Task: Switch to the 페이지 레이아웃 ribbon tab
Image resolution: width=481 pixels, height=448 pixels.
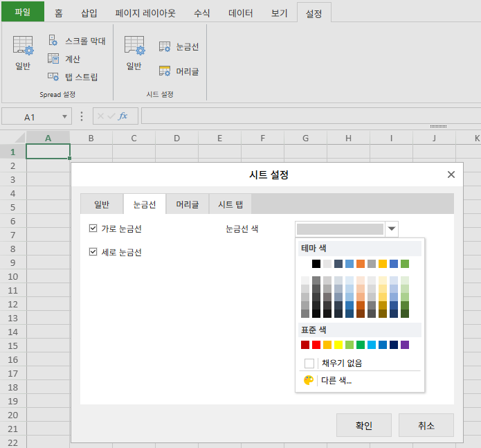Action: pos(145,13)
